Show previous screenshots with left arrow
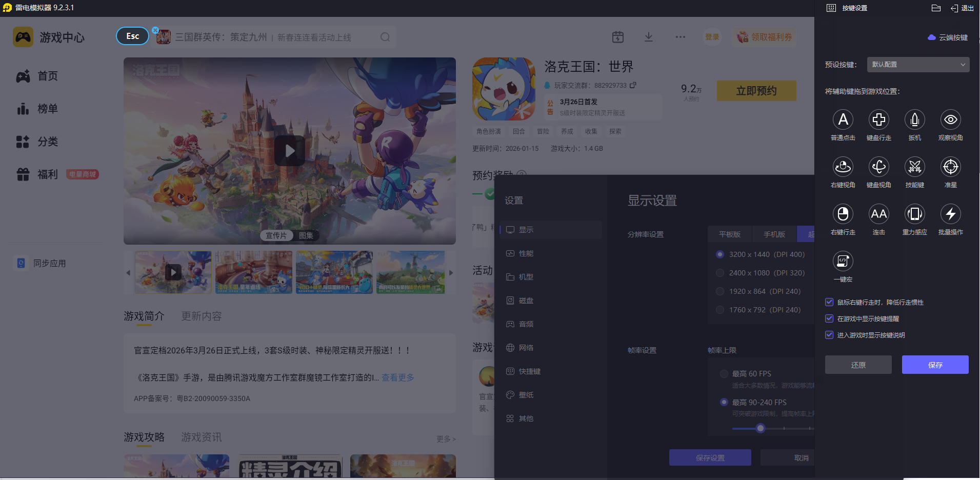The height and width of the screenshot is (480, 980). (x=128, y=273)
